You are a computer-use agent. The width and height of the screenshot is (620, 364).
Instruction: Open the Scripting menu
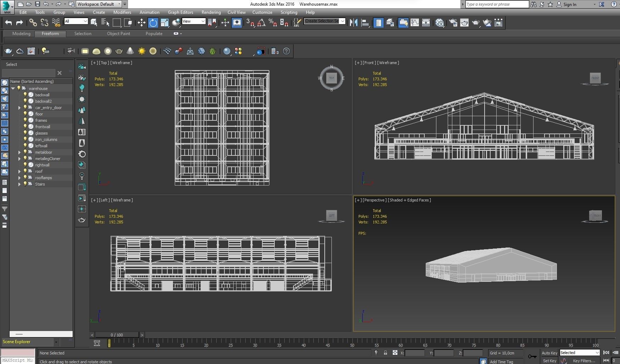(x=289, y=12)
